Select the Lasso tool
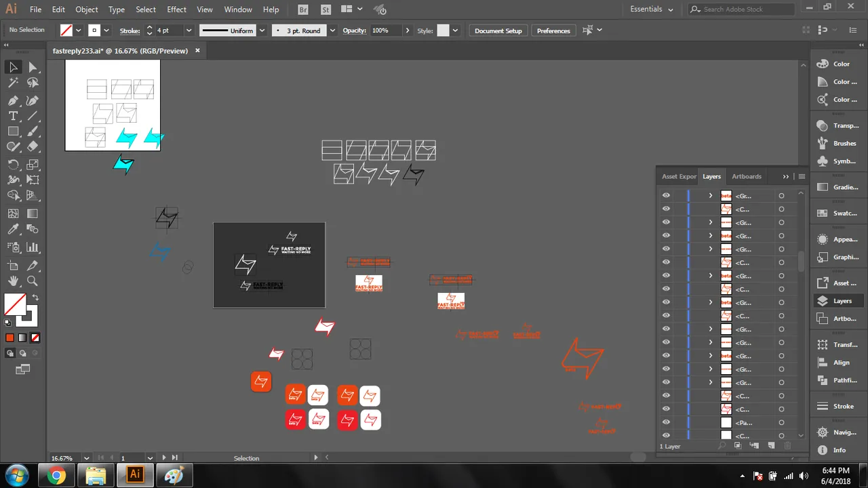868x488 pixels. [x=33, y=83]
